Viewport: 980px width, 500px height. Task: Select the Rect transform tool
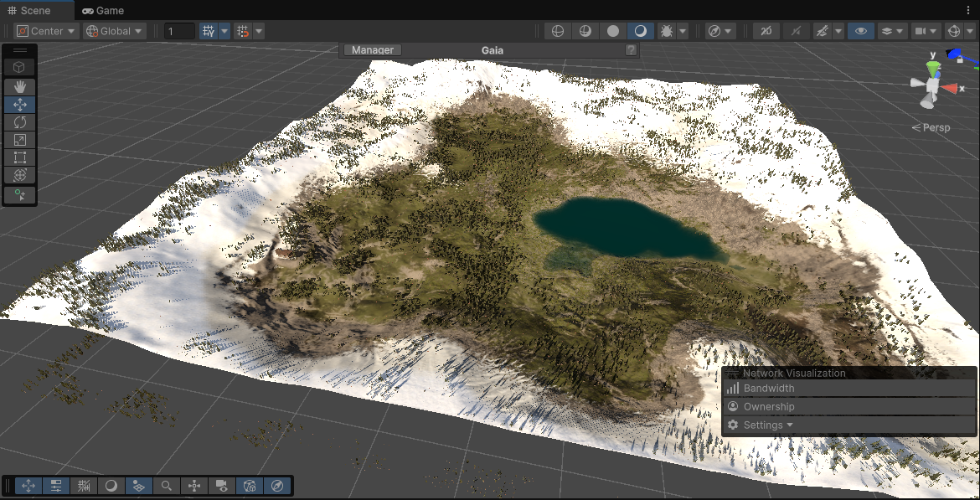point(20,157)
